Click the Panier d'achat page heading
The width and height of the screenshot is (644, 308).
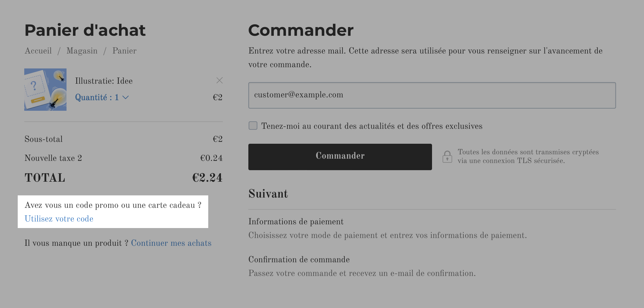(85, 30)
